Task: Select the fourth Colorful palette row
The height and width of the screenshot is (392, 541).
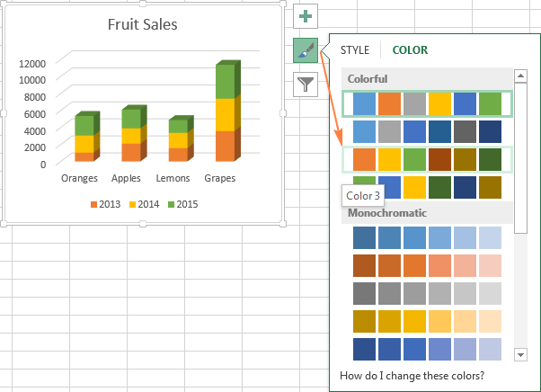Action: coord(427,186)
